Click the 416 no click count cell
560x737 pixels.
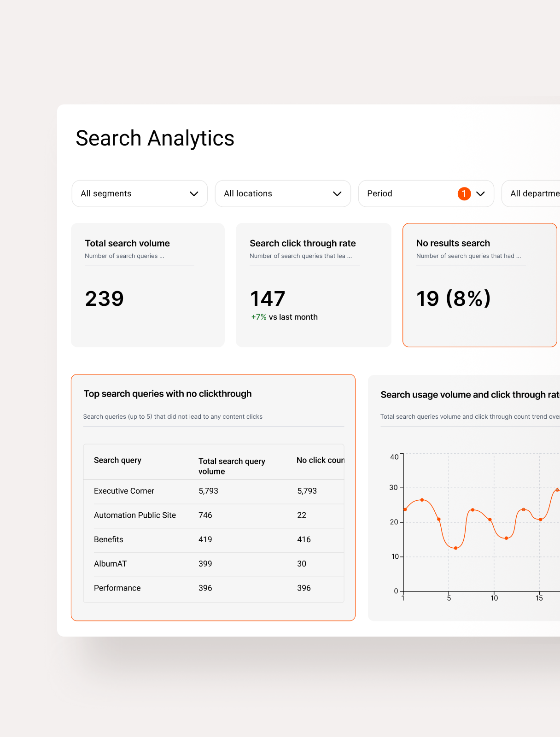[x=304, y=540]
